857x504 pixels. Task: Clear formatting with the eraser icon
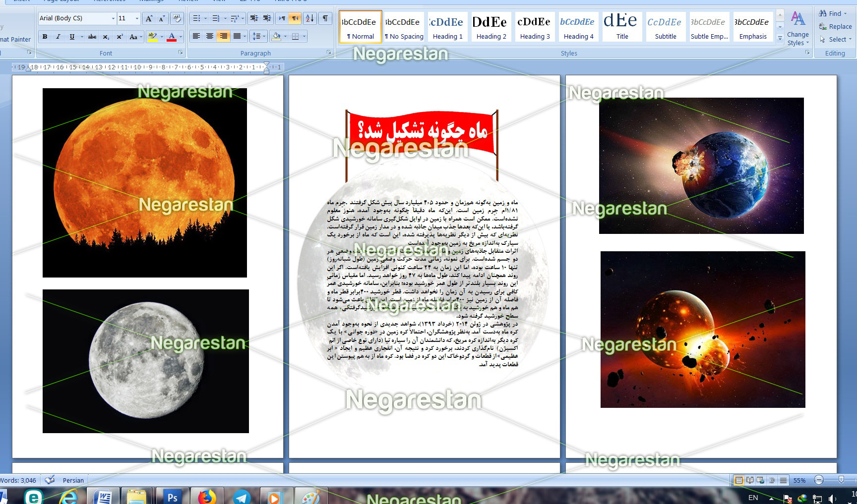click(x=177, y=18)
